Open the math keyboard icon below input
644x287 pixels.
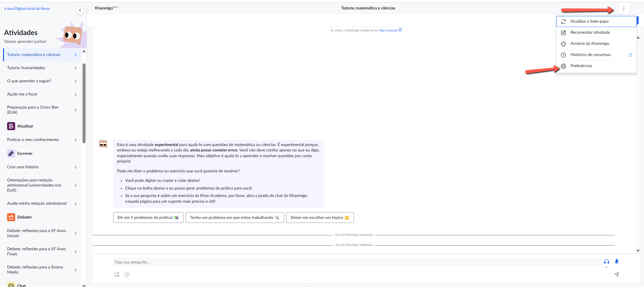117,275
